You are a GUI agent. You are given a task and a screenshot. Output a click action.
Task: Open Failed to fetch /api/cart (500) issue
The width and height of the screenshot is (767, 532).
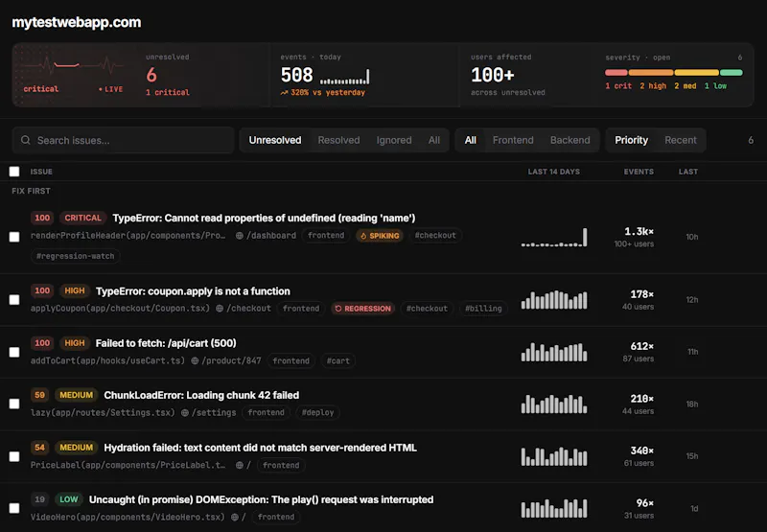pos(166,343)
